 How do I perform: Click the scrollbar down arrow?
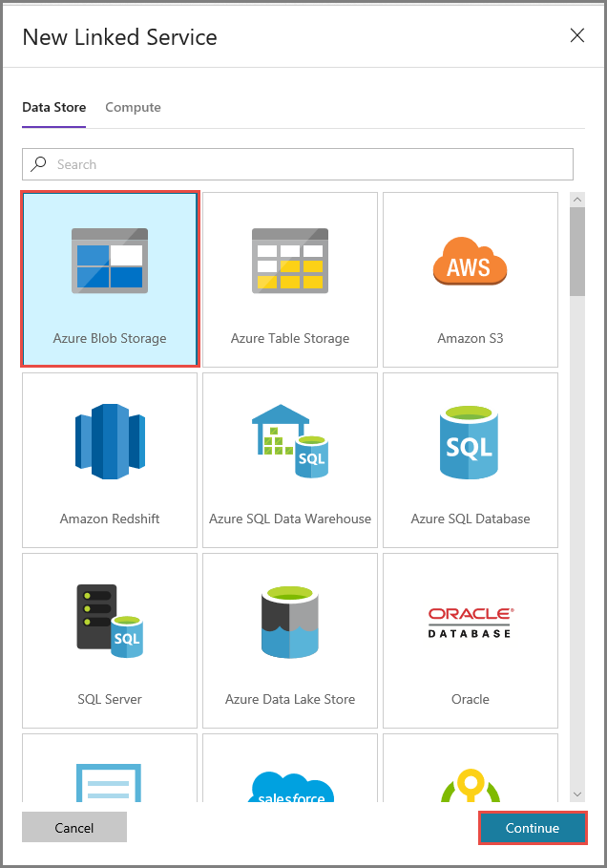pyautogui.click(x=577, y=794)
